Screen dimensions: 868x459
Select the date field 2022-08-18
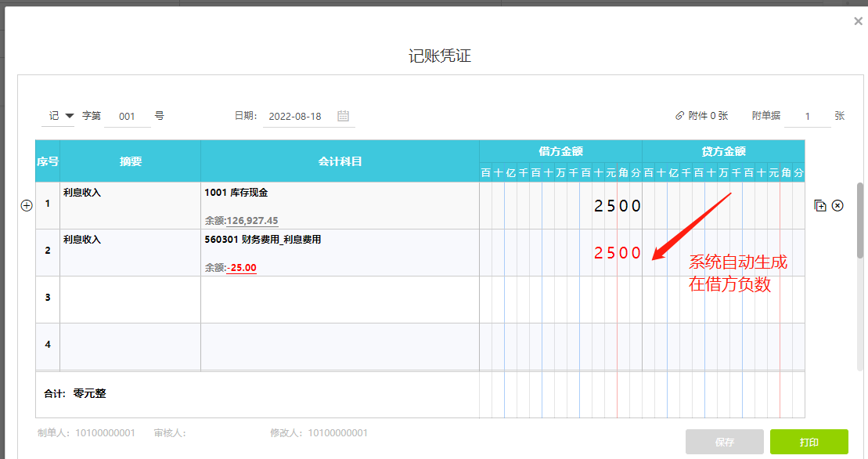294,116
